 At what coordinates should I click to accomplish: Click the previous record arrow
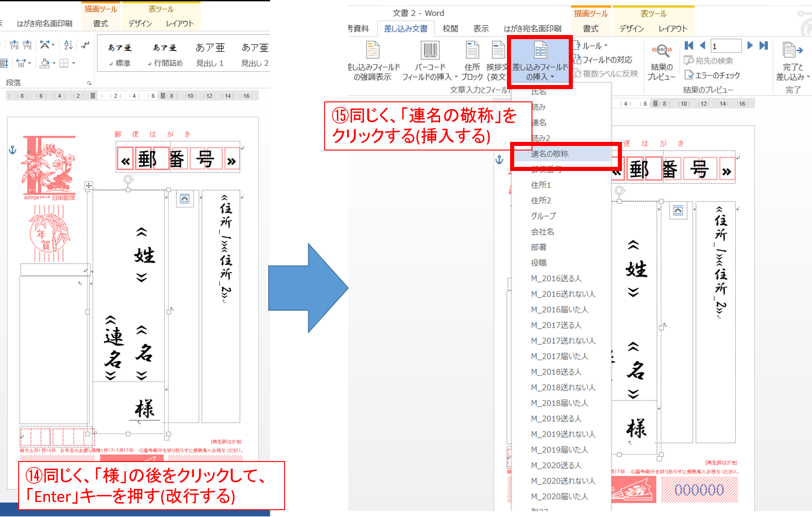[702, 45]
